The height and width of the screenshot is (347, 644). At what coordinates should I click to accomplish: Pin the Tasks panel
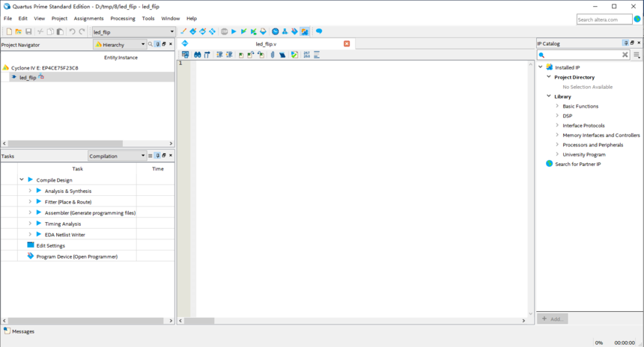(x=158, y=156)
